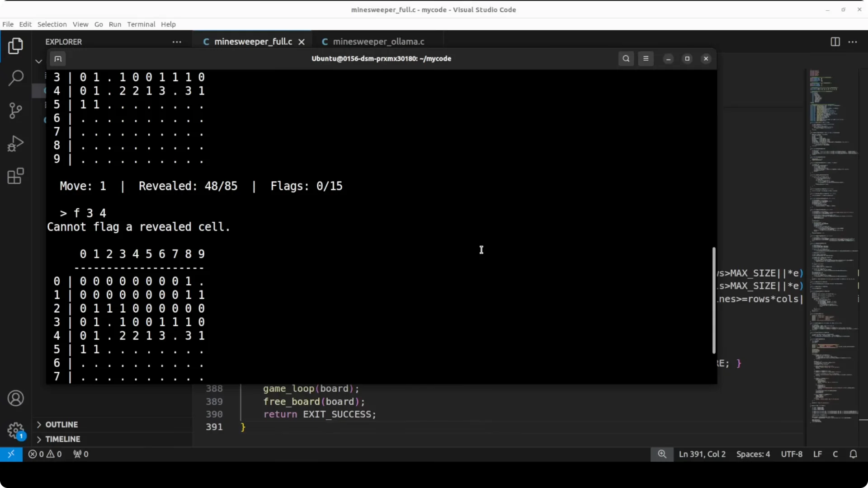Open the Accounts icon
The image size is (868, 488).
point(16,399)
